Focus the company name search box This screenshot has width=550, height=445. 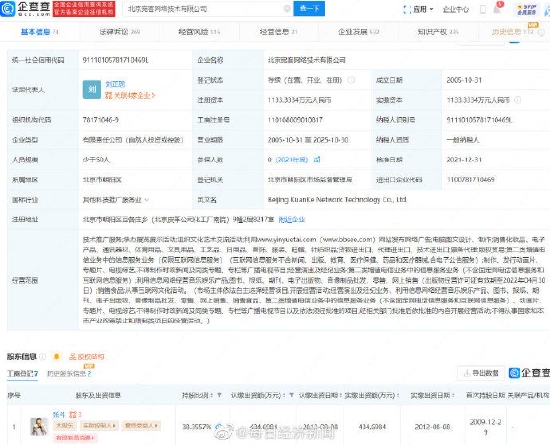pos(208,9)
